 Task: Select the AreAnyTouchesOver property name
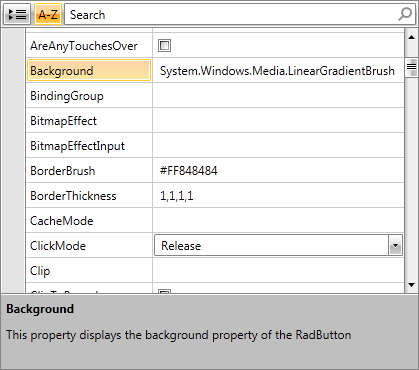(x=84, y=46)
